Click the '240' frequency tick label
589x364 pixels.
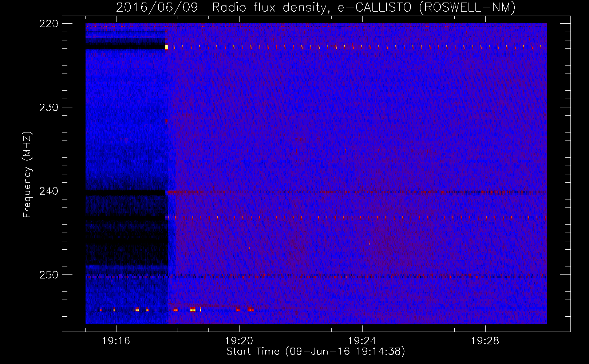(49, 191)
